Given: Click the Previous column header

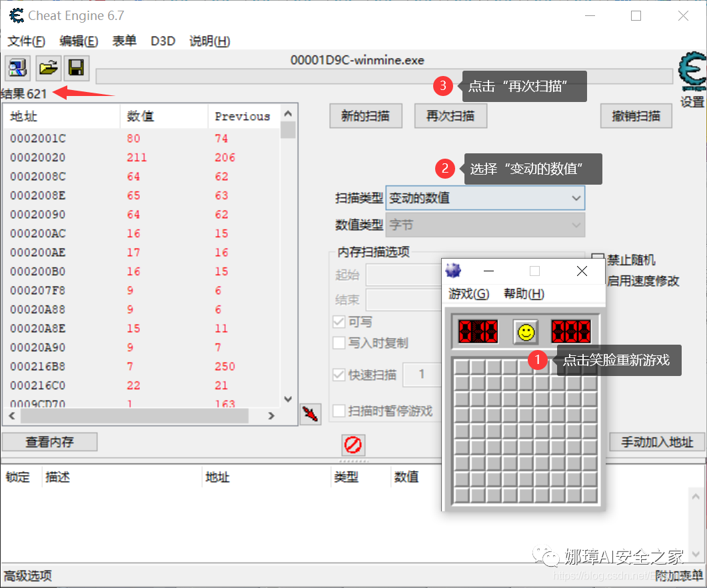Looking at the screenshot, I should pos(244,116).
